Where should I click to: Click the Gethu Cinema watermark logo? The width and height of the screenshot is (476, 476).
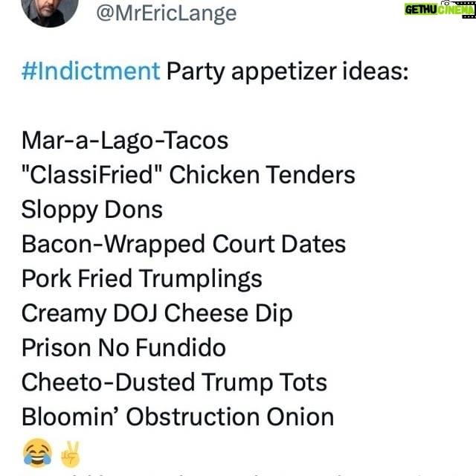point(440,9)
